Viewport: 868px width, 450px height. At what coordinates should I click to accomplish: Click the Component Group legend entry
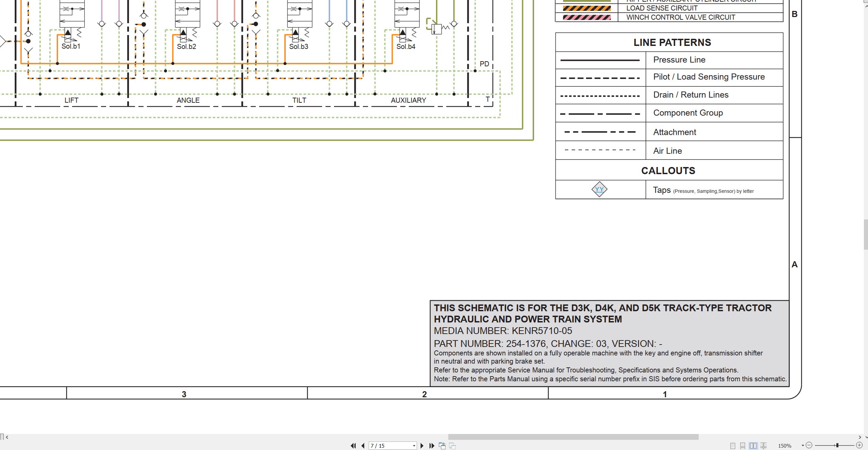(x=688, y=113)
